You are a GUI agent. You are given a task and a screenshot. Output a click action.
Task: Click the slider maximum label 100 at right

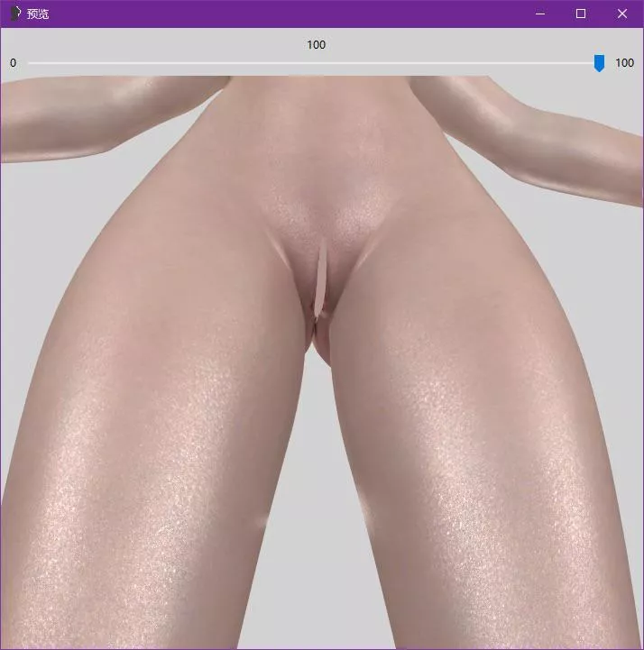click(624, 63)
